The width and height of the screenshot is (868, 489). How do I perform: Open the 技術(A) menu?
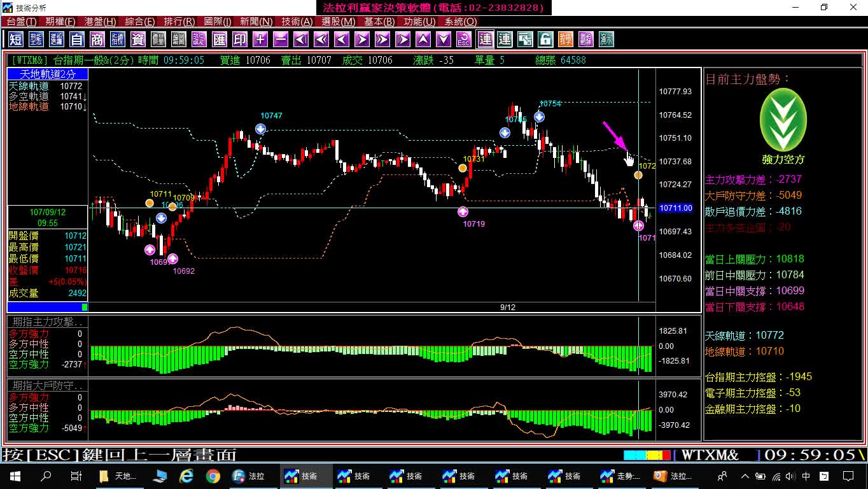pos(297,22)
